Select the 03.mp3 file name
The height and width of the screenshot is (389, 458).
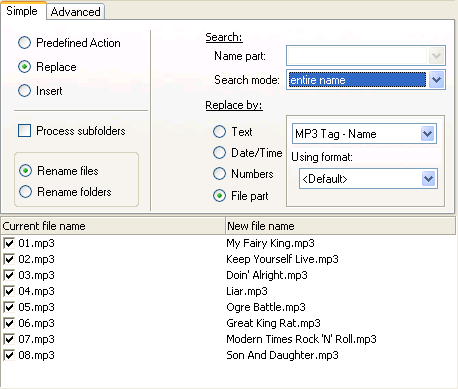[36, 275]
